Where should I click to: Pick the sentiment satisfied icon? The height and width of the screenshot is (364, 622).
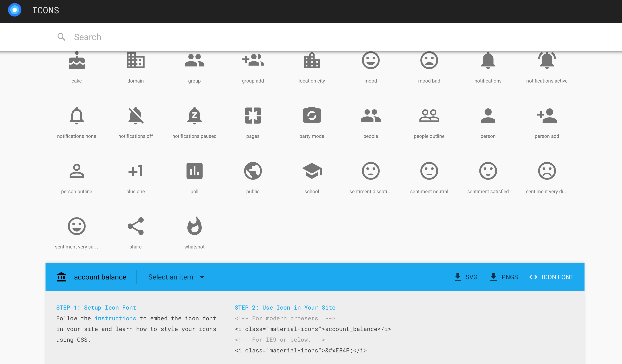coord(488,171)
